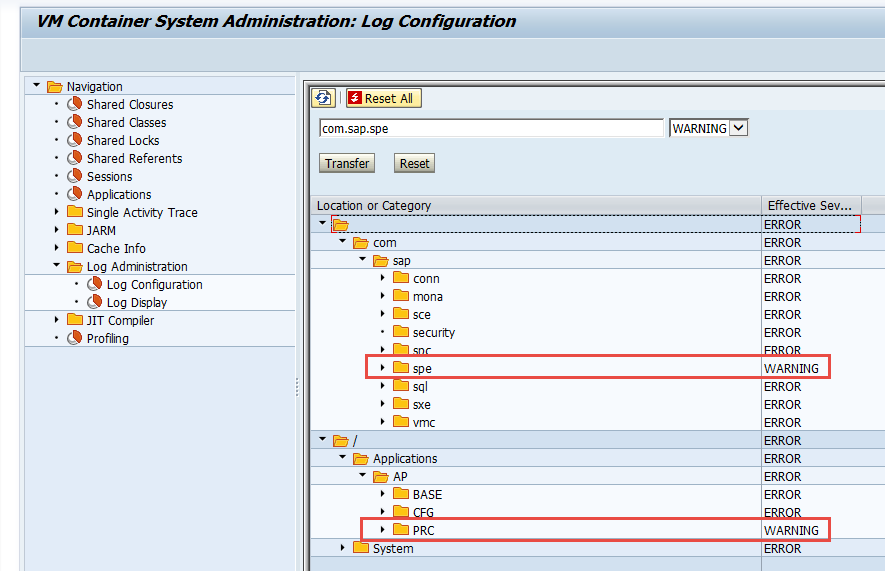This screenshot has width=885, height=571.
Task: Collapse the / root category node
Action: click(322, 439)
